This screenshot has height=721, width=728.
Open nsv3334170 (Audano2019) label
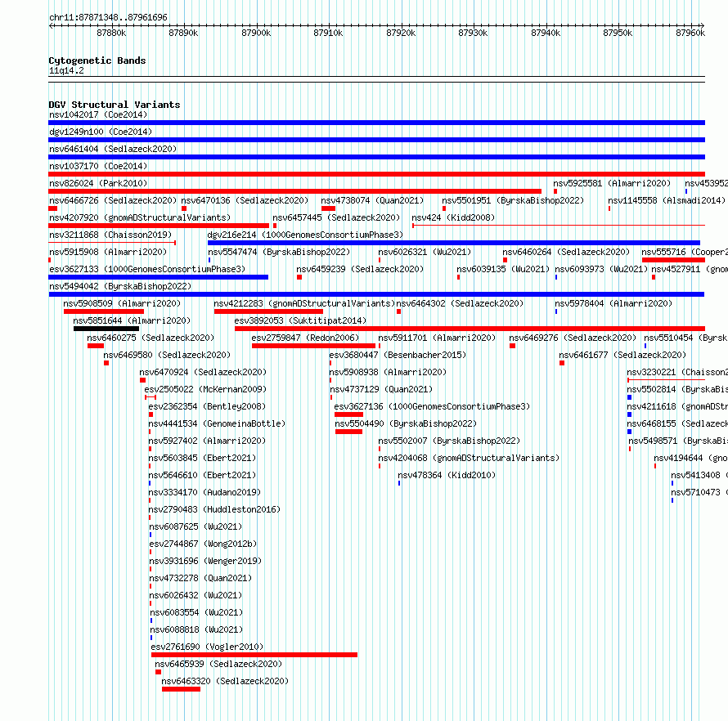tap(204, 492)
